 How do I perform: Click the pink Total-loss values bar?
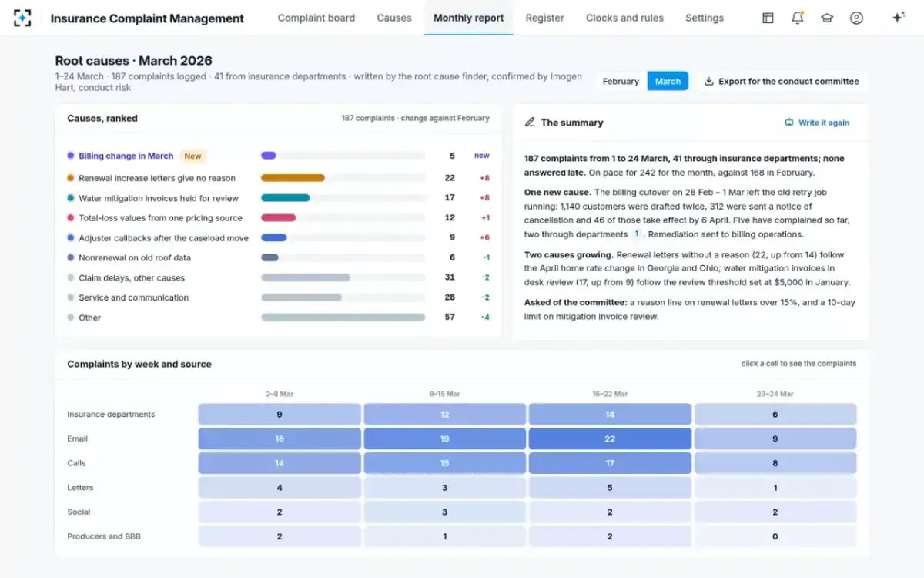tap(279, 218)
